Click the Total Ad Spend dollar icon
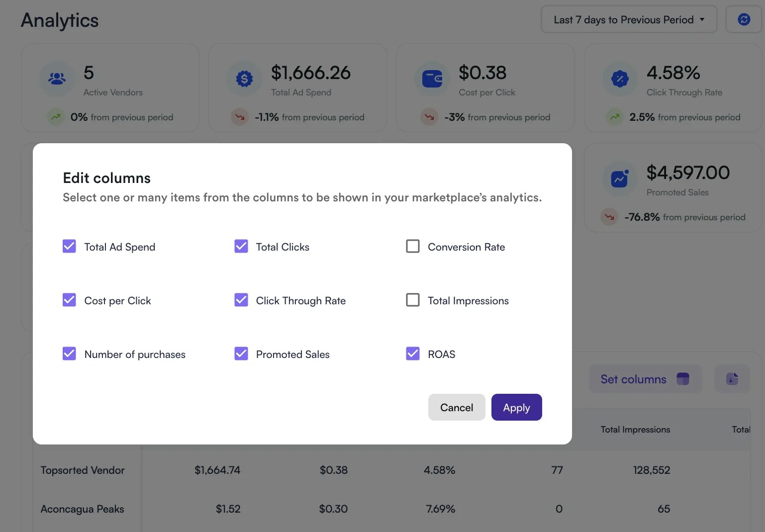 click(x=244, y=78)
